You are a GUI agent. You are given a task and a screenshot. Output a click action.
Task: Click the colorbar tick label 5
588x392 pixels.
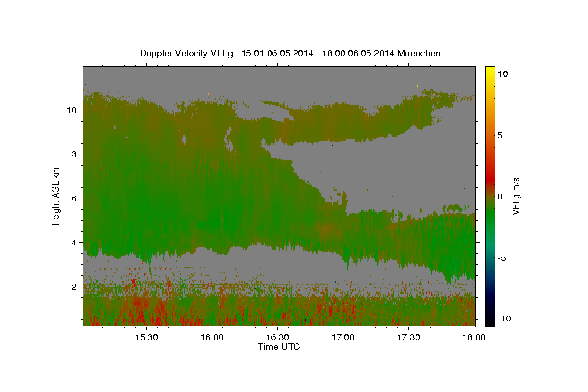click(501, 135)
